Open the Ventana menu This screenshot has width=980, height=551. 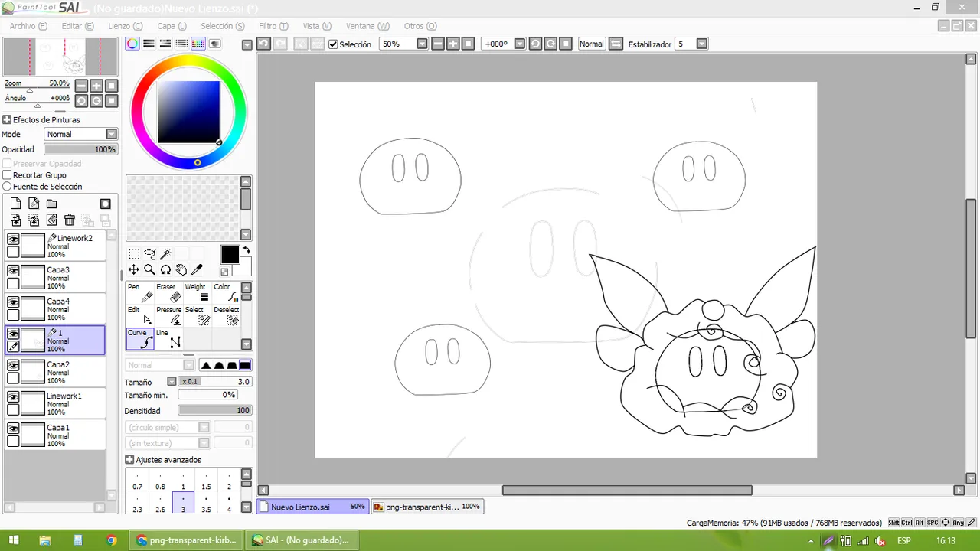point(367,26)
